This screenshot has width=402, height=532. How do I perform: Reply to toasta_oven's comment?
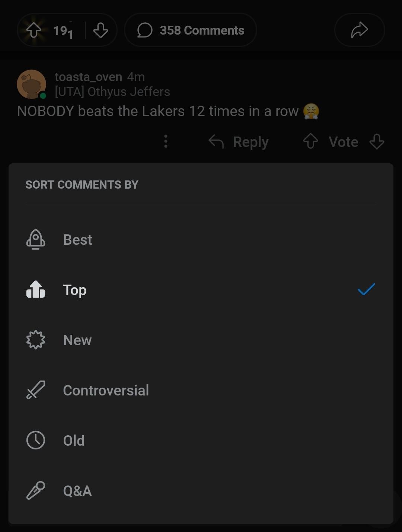click(x=239, y=142)
